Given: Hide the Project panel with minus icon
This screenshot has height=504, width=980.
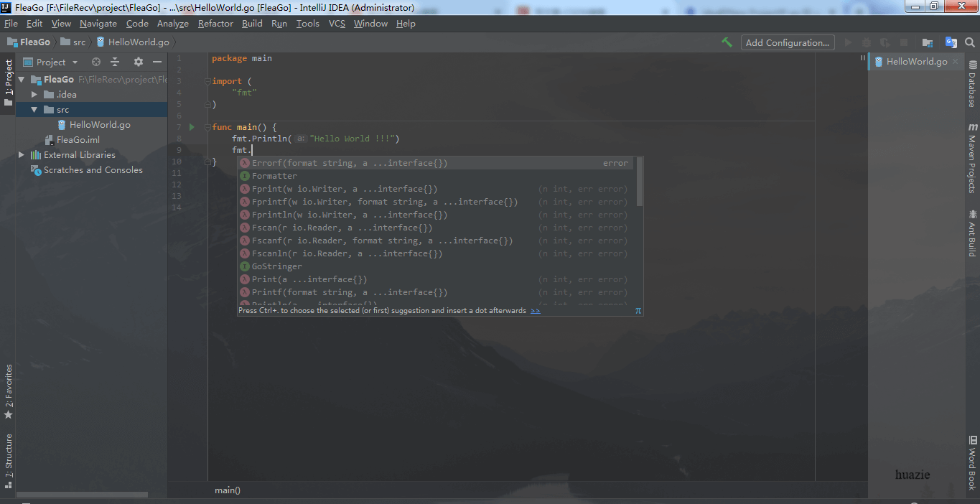Looking at the screenshot, I should (x=157, y=62).
